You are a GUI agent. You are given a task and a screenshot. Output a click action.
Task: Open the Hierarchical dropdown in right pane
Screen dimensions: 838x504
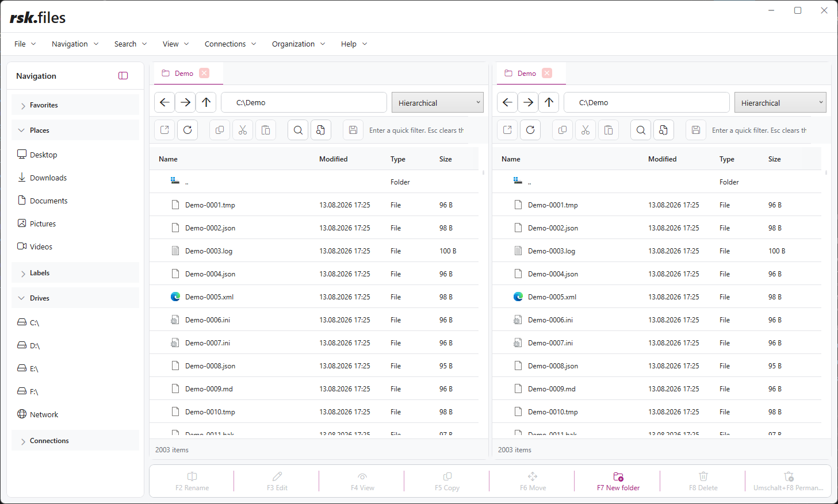(x=780, y=103)
